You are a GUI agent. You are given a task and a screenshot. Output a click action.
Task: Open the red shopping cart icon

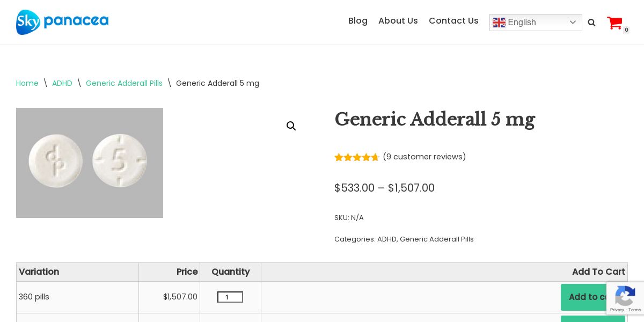pyautogui.click(x=614, y=23)
